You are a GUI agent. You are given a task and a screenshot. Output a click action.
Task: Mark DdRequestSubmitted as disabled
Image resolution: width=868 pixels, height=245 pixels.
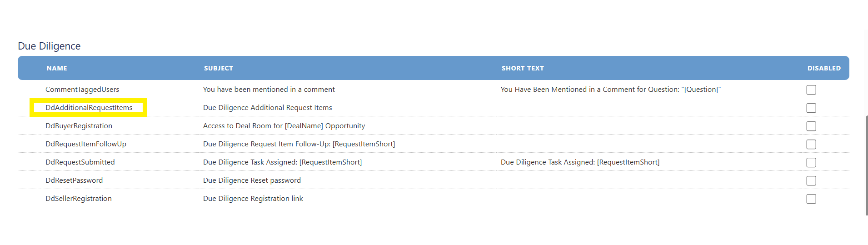(811, 162)
